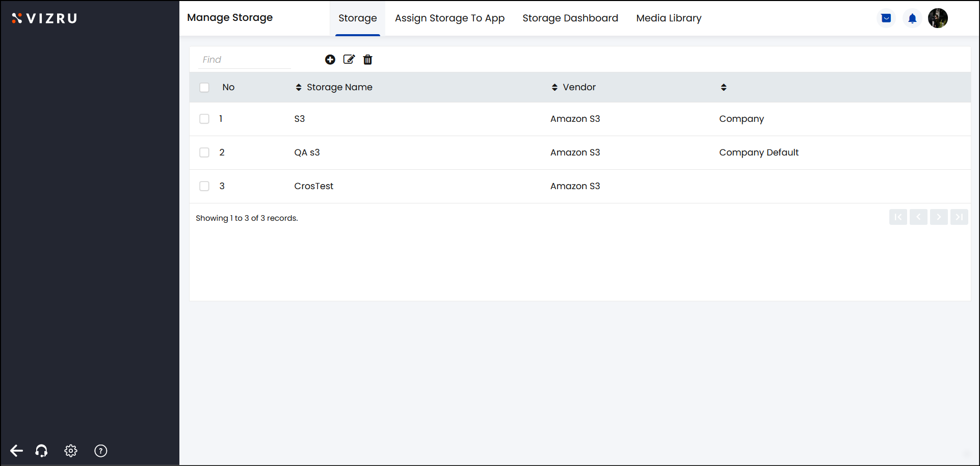Tick the CrosTest row checkbox
The width and height of the screenshot is (980, 466).
coord(204,186)
